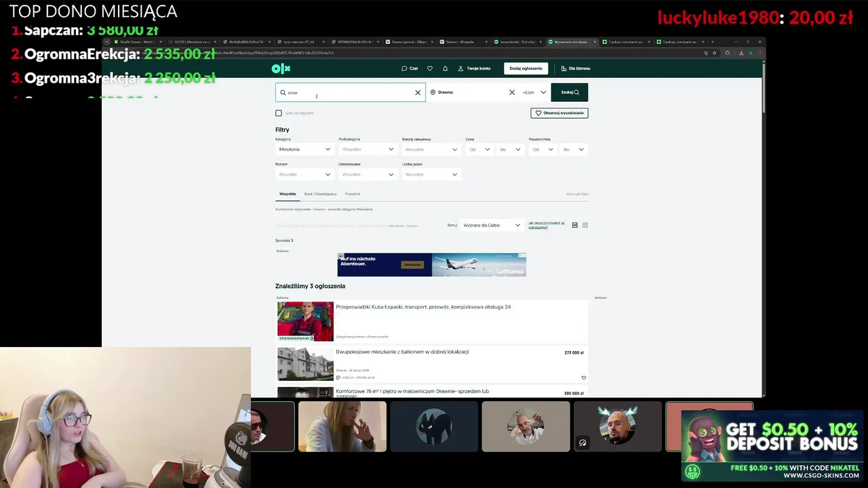Open 'Jak pozycjonowane są ogłoszenia?' link

547,225
